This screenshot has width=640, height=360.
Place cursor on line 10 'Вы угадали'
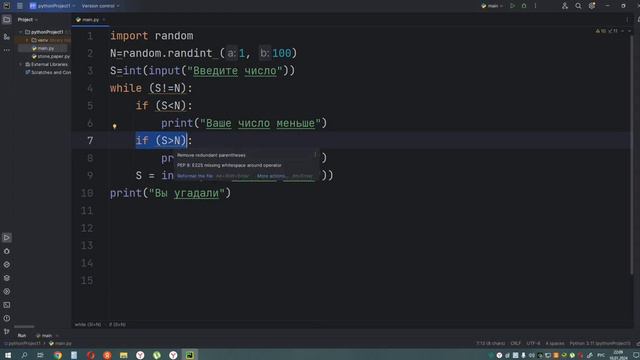coord(187,193)
